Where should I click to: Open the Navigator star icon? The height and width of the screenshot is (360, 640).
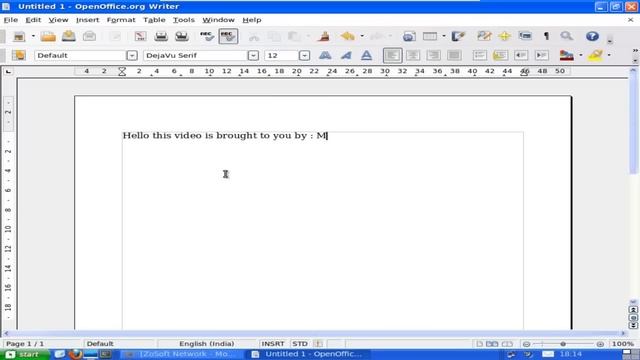pyautogui.click(x=504, y=36)
